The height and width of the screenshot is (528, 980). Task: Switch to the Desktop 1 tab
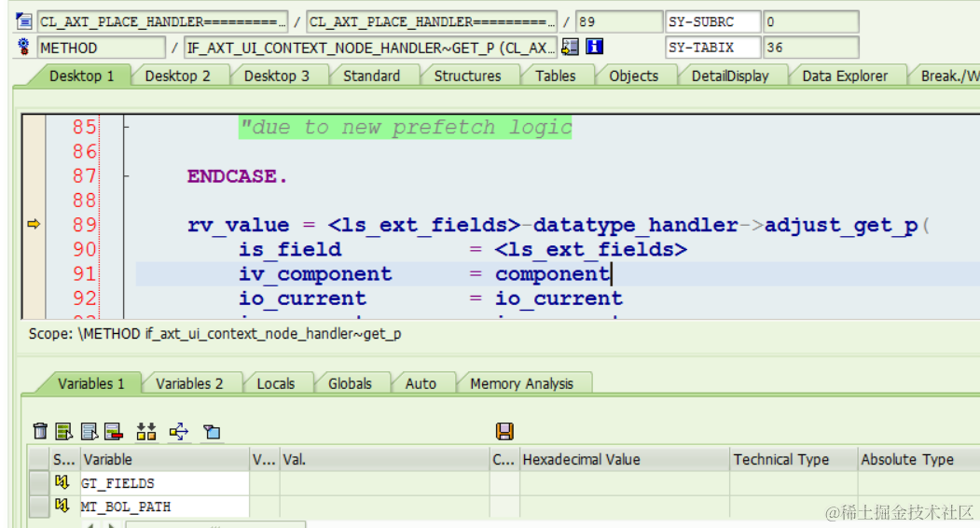[82, 76]
